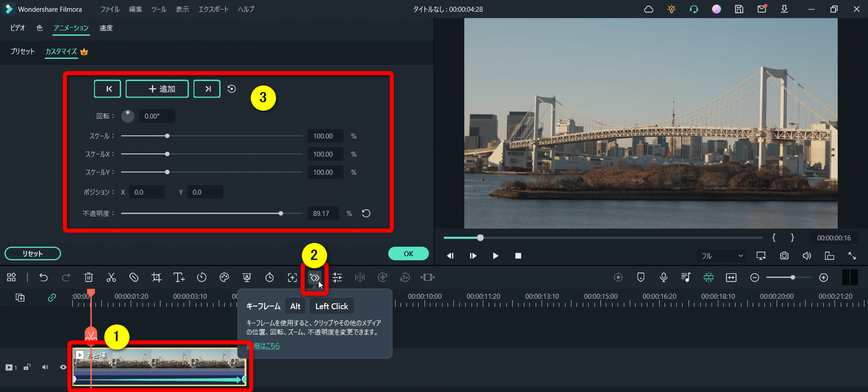Split clip with scissors icon
This screenshot has height=392, width=868.
click(111, 277)
